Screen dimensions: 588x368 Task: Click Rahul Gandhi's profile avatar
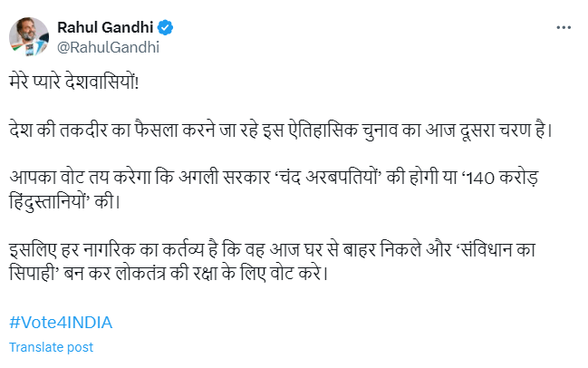click(x=29, y=36)
